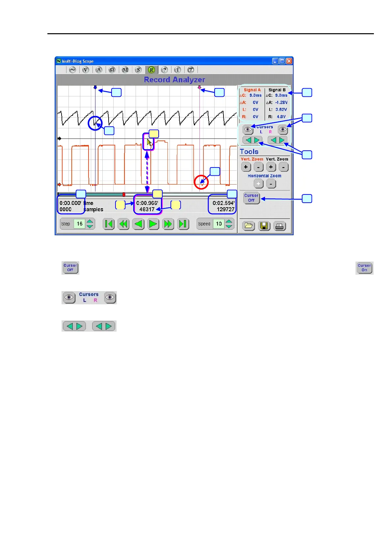Click the Signal B left cursor value 3.52V
Image resolution: width=392 pixels, height=554 pixels.
281,110
